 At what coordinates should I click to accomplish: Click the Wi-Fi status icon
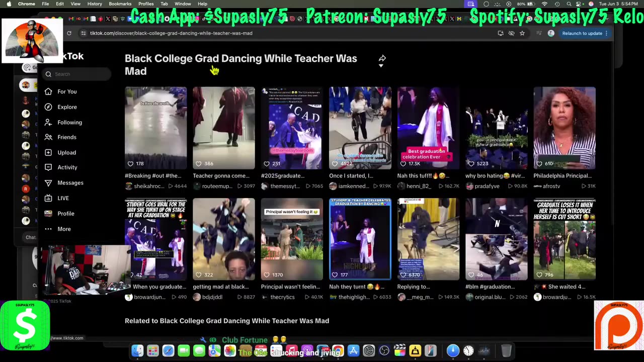544,4
